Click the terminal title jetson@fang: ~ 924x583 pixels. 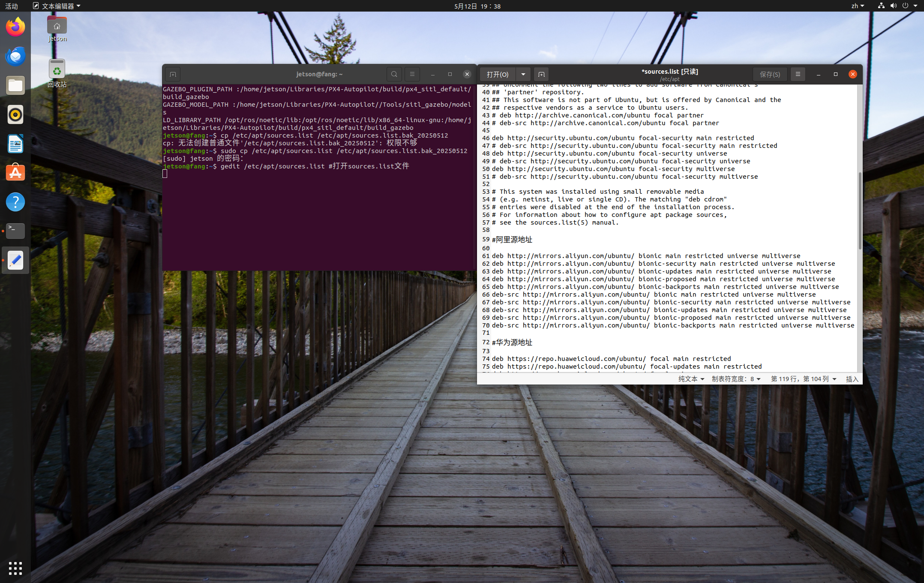point(319,74)
